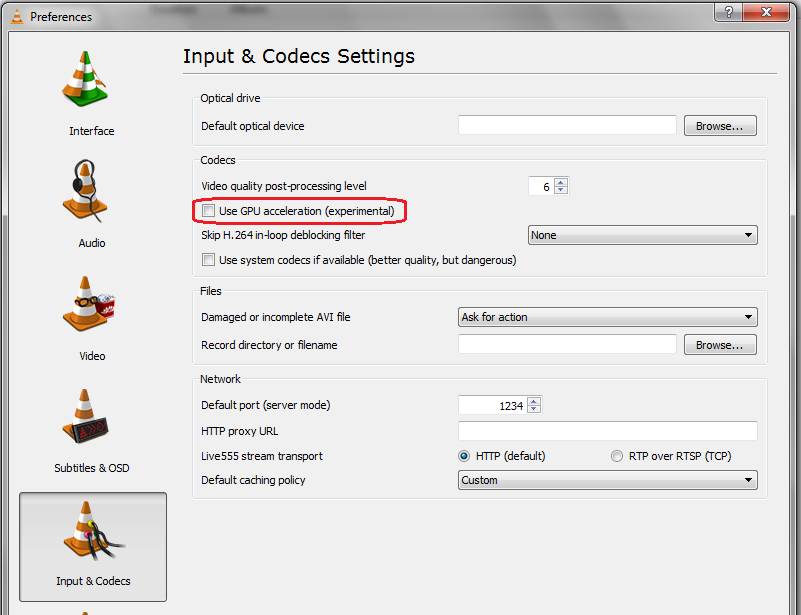Click the Damaged or incomplete AVI file label
801x615 pixels.
click(x=276, y=317)
